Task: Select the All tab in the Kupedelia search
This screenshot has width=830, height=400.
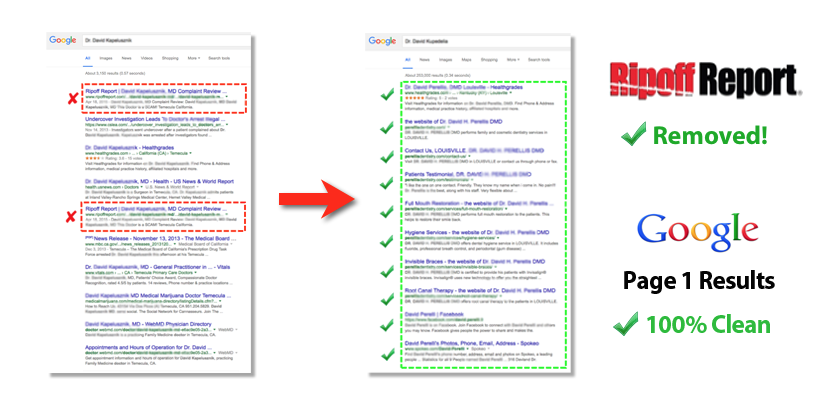Action: coord(408,60)
